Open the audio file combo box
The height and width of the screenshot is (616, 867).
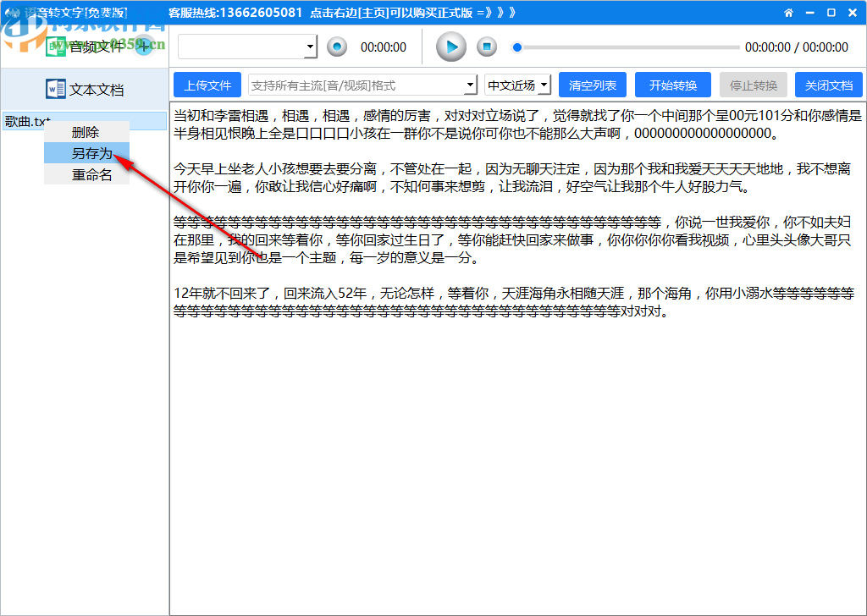[248, 47]
